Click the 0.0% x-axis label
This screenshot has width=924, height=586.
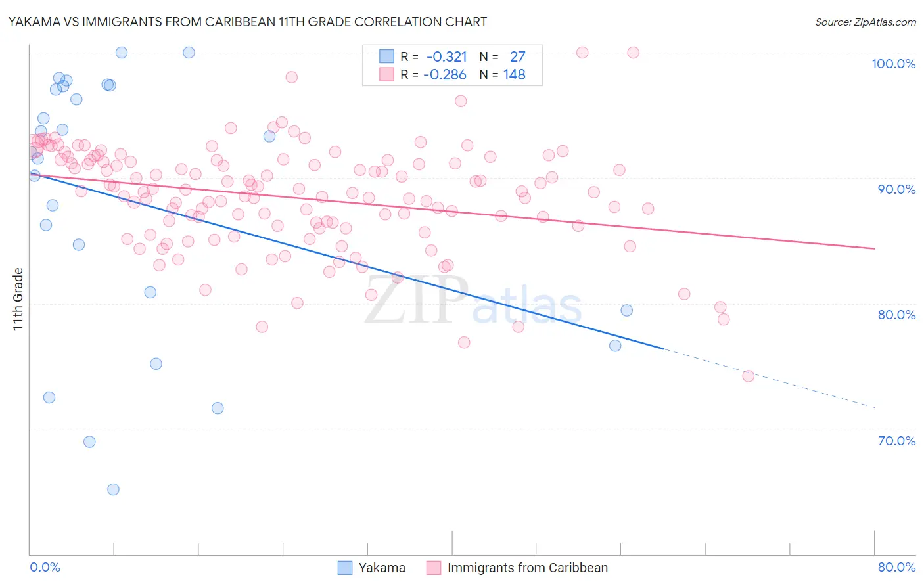[x=45, y=567]
